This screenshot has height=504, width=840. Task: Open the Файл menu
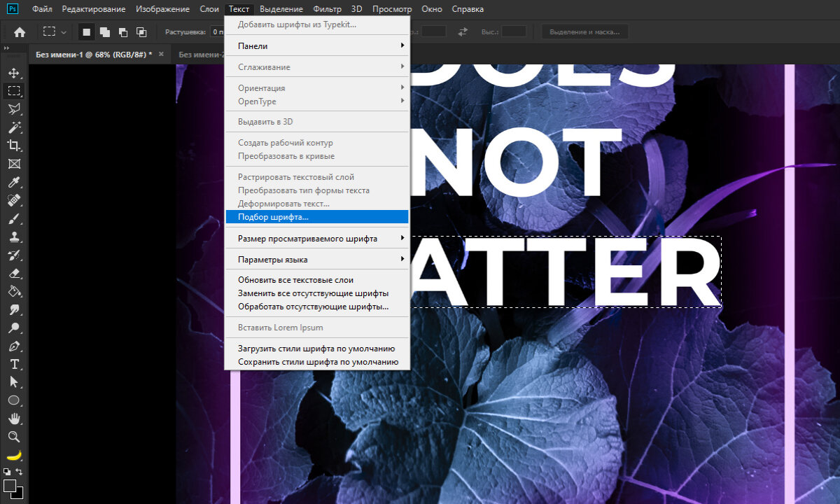point(42,9)
